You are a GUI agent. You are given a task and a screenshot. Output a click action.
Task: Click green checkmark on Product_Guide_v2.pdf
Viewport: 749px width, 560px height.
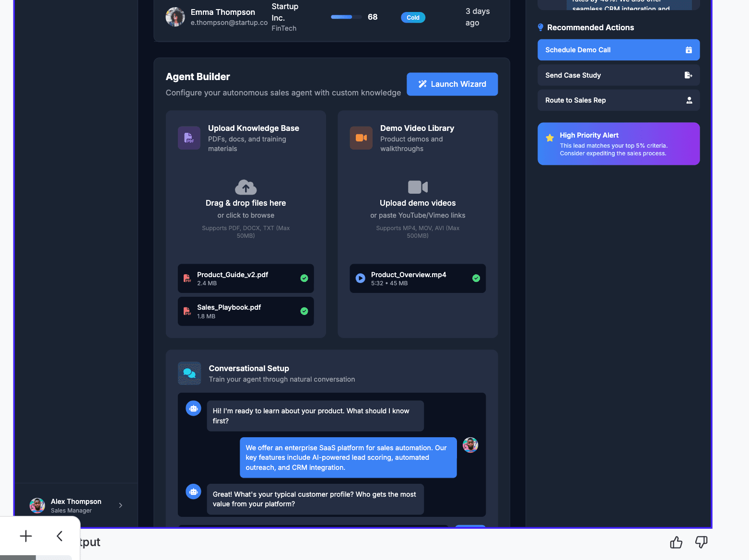(304, 278)
